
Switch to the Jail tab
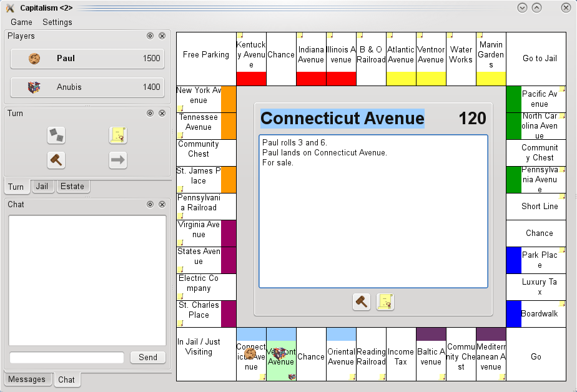[42, 187]
